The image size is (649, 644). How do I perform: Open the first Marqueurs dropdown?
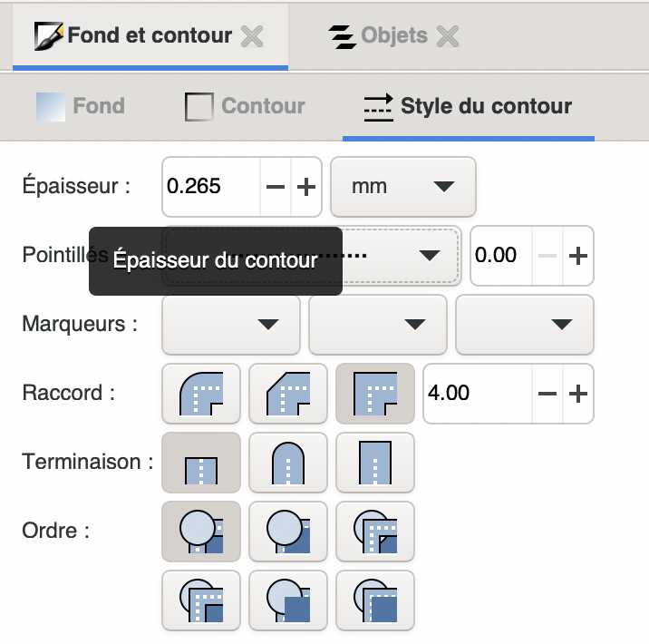pos(231,325)
